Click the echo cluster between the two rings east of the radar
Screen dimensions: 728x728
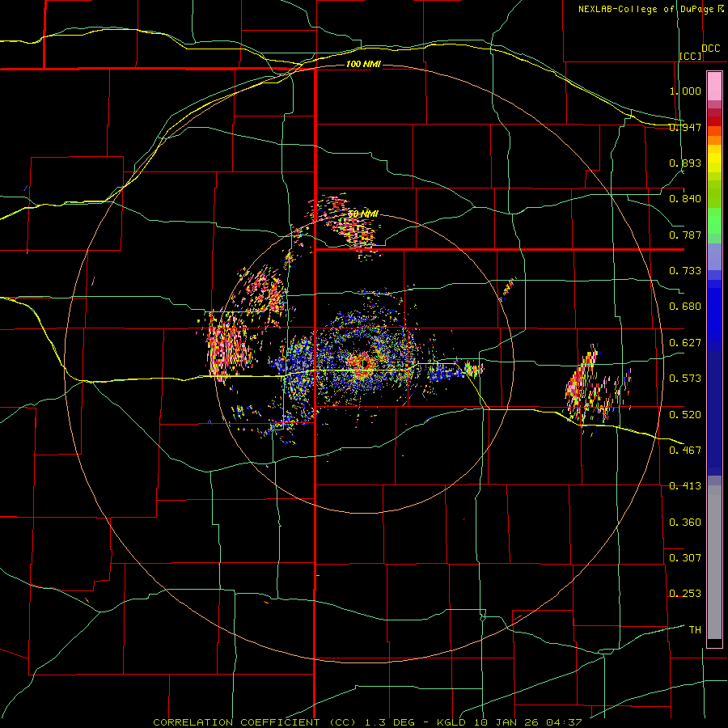[x=597, y=390]
